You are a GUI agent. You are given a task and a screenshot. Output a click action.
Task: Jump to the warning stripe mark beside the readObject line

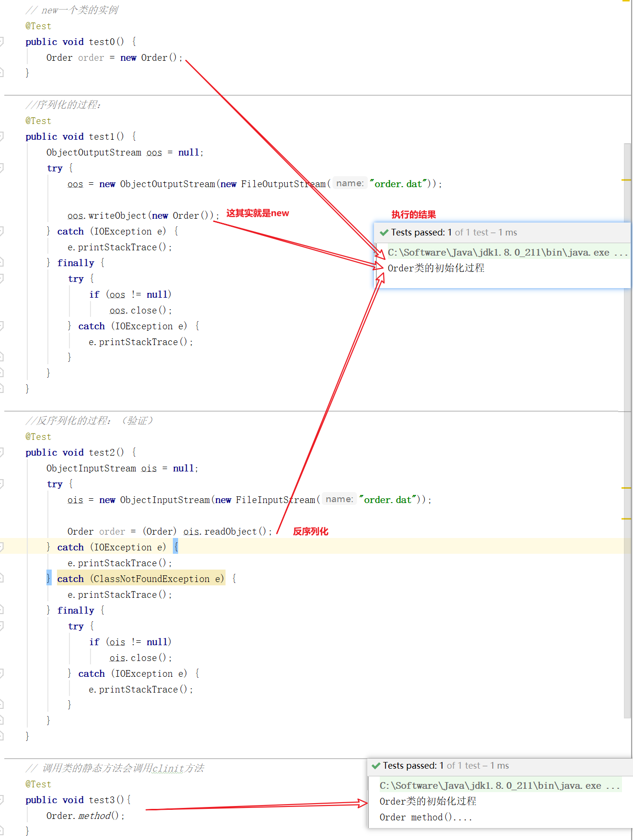click(x=626, y=519)
